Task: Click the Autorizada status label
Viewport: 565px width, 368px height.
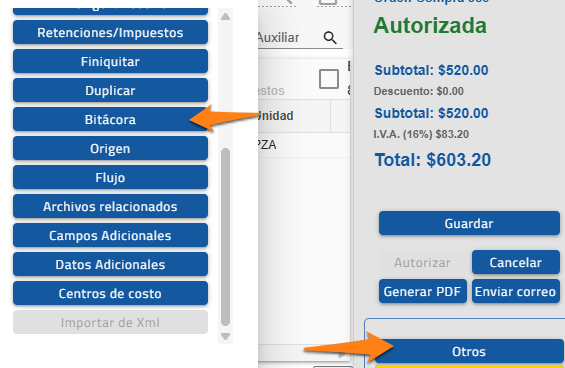Action: pos(430,26)
